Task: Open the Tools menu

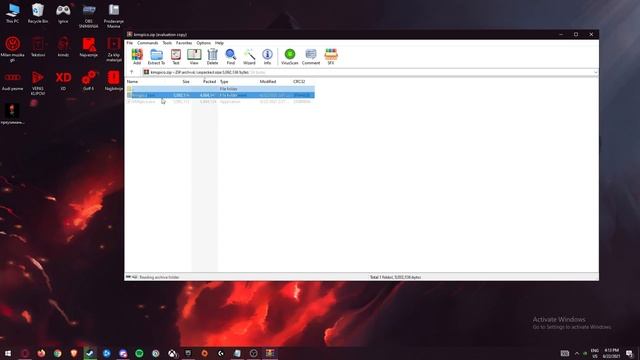Action: [167, 43]
